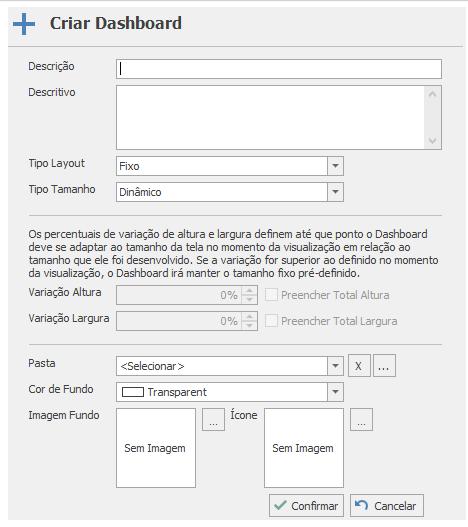
Task: Open the Cor de Fundo dropdown
Action: point(335,392)
